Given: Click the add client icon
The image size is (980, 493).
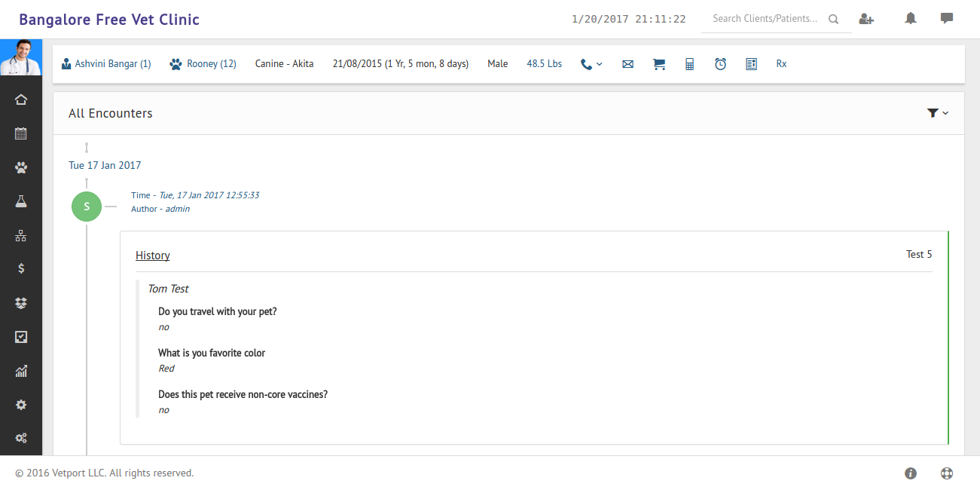Looking at the screenshot, I should coord(866,19).
